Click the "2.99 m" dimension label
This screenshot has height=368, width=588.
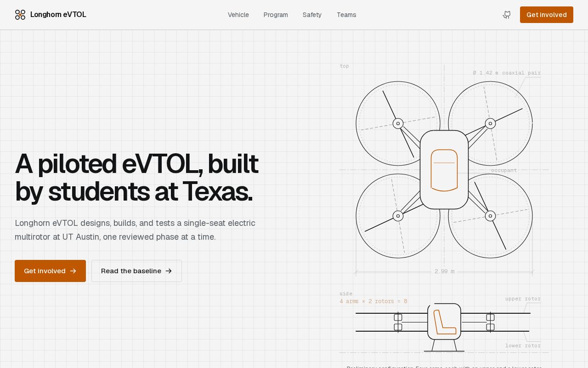(x=444, y=271)
